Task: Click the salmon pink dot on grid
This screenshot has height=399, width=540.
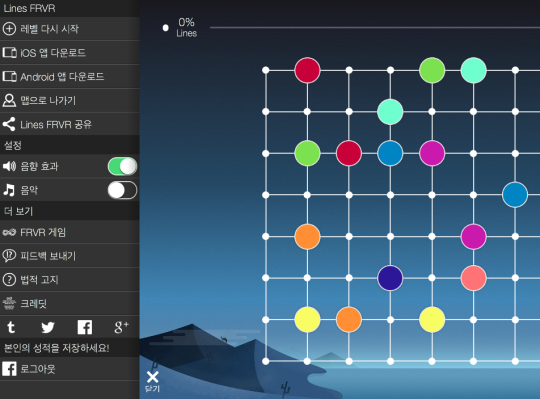Action: [474, 278]
